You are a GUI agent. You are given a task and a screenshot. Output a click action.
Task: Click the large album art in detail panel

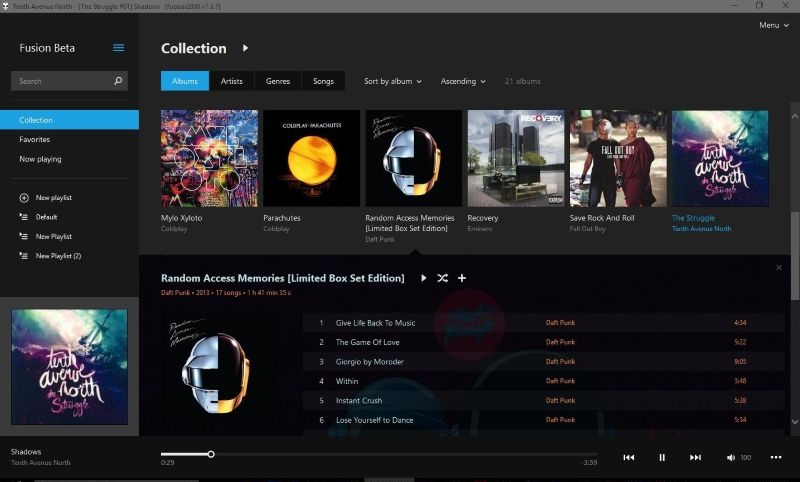215,366
